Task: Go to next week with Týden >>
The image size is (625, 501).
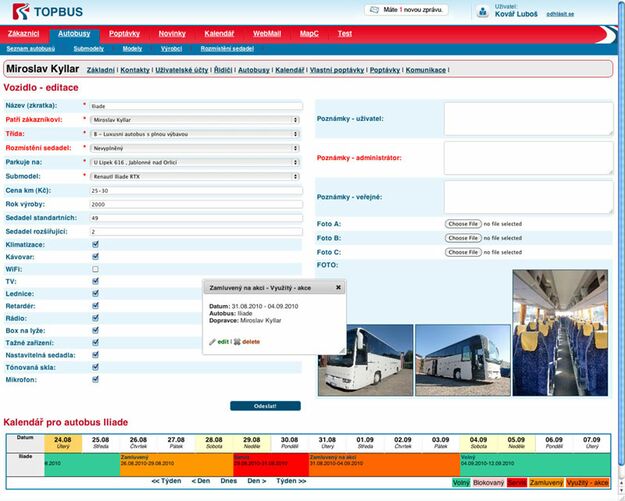Action: (x=291, y=481)
